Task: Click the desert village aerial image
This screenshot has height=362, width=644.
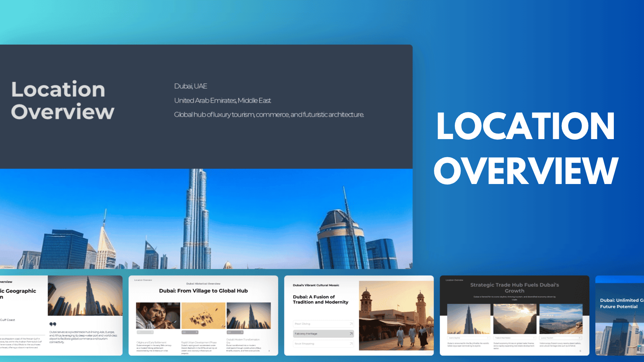Action: [x=203, y=316]
